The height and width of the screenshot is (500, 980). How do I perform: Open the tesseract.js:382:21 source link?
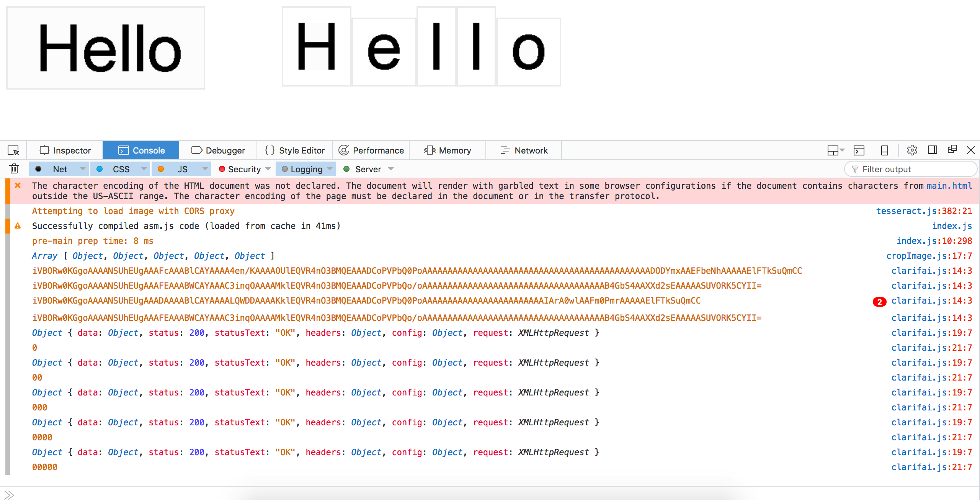tap(924, 211)
